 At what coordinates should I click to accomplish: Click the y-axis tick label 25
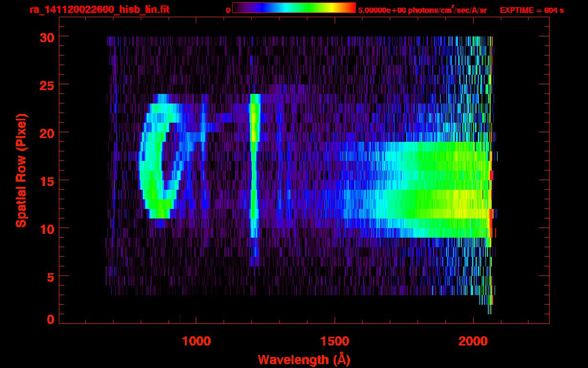[46, 85]
